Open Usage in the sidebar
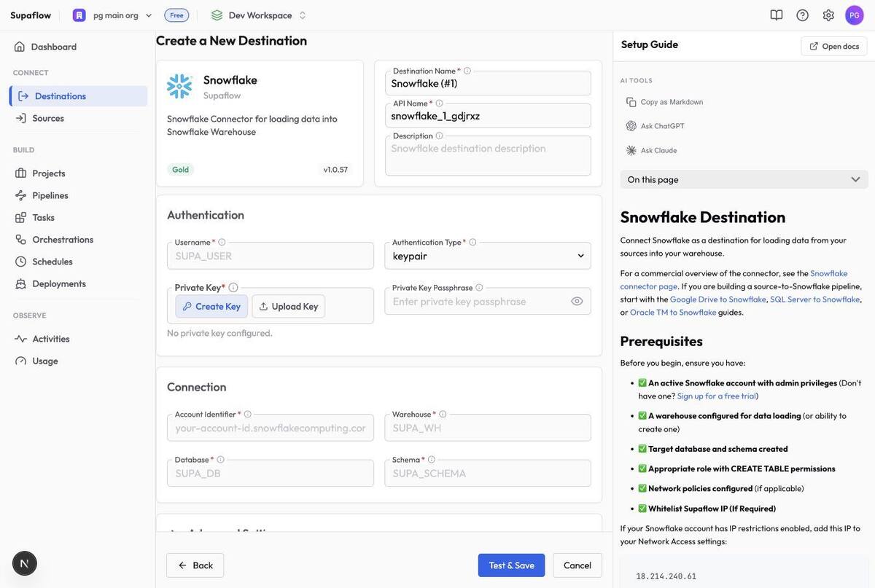This screenshot has width=875, height=588. click(78, 361)
